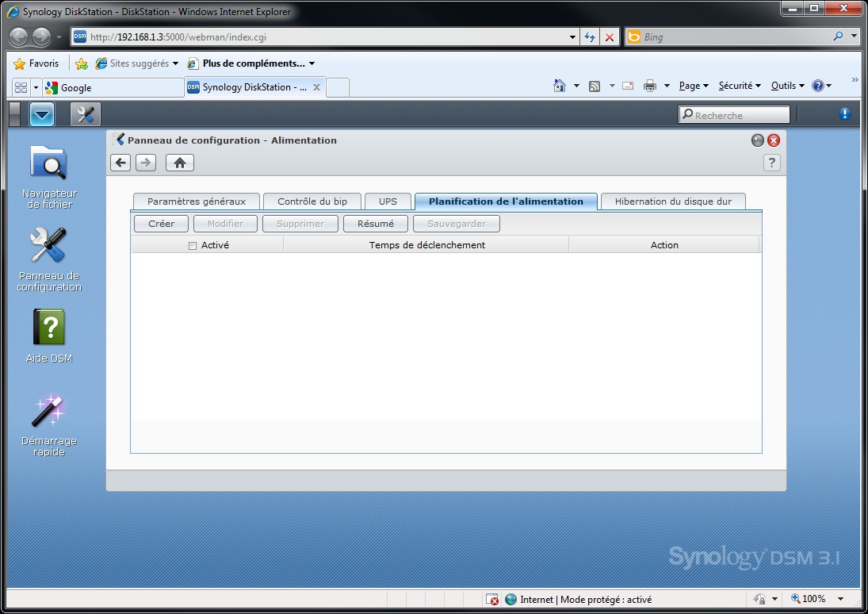Open the Sécurité dropdown menu
The image size is (868, 614).
(x=739, y=86)
